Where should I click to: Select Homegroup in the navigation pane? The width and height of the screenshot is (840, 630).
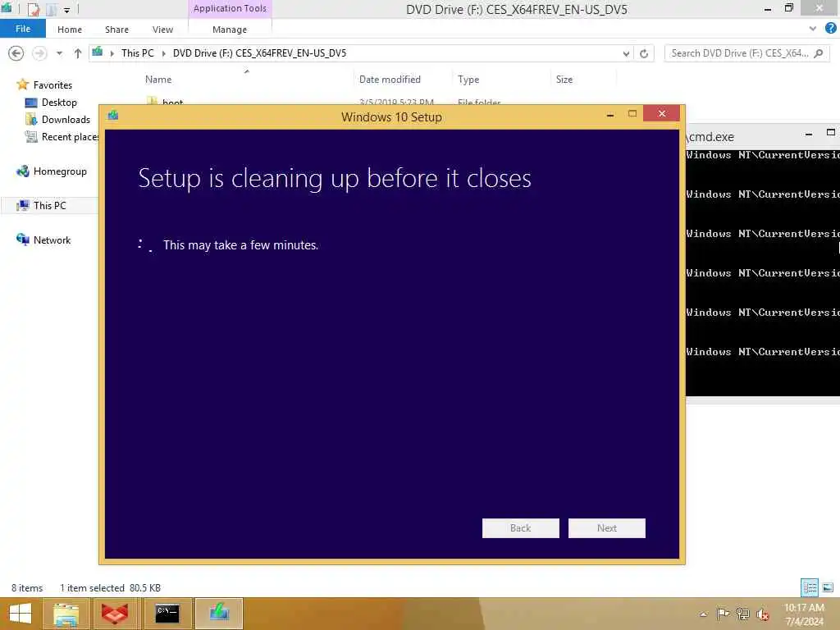[x=59, y=171]
